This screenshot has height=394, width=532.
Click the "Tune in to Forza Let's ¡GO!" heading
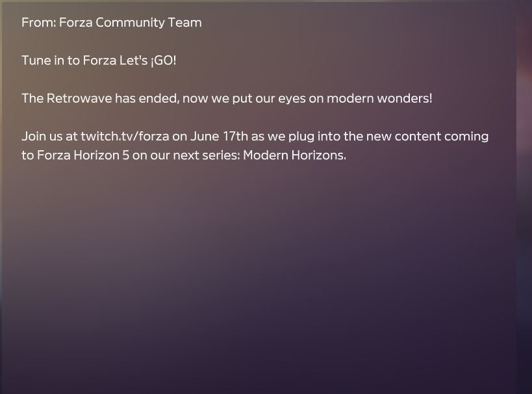click(x=99, y=60)
